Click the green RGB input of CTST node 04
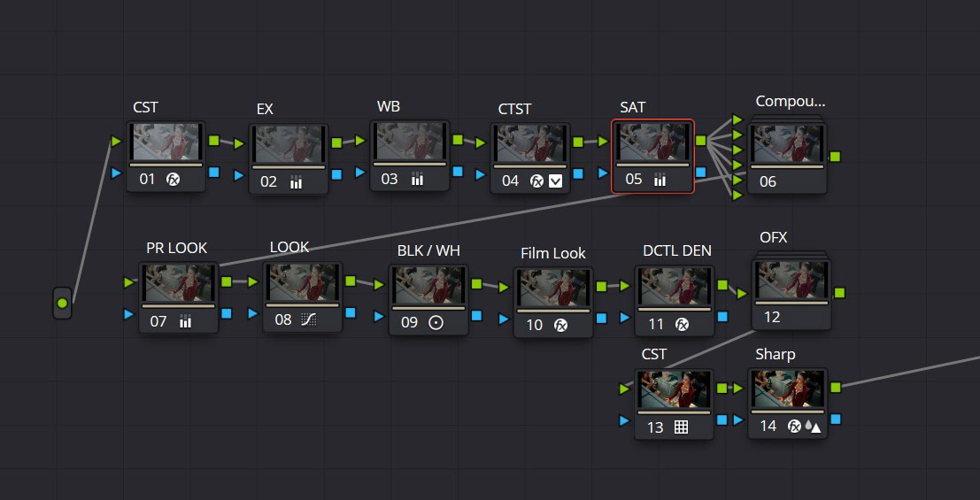This screenshot has height=500, width=980. pos(481,143)
